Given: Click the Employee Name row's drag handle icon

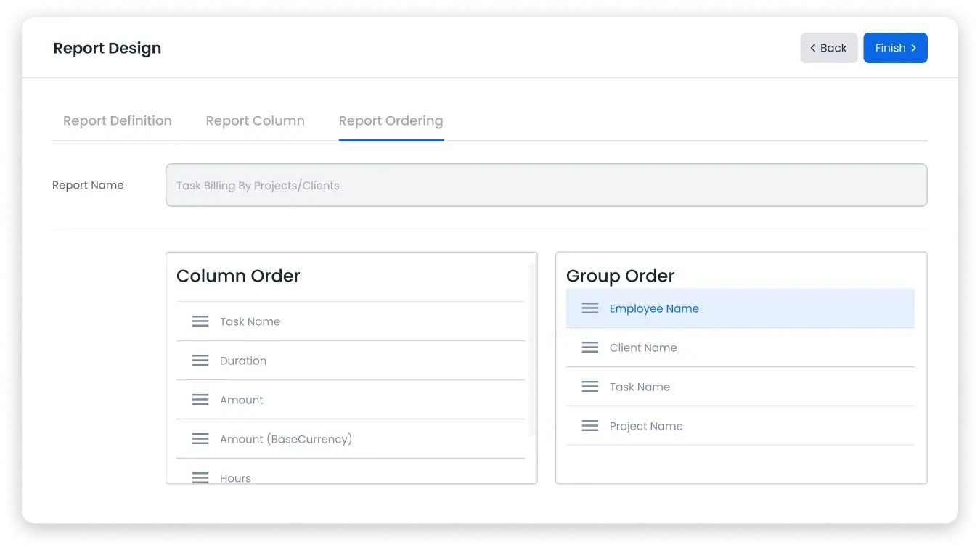Looking at the screenshot, I should point(590,308).
